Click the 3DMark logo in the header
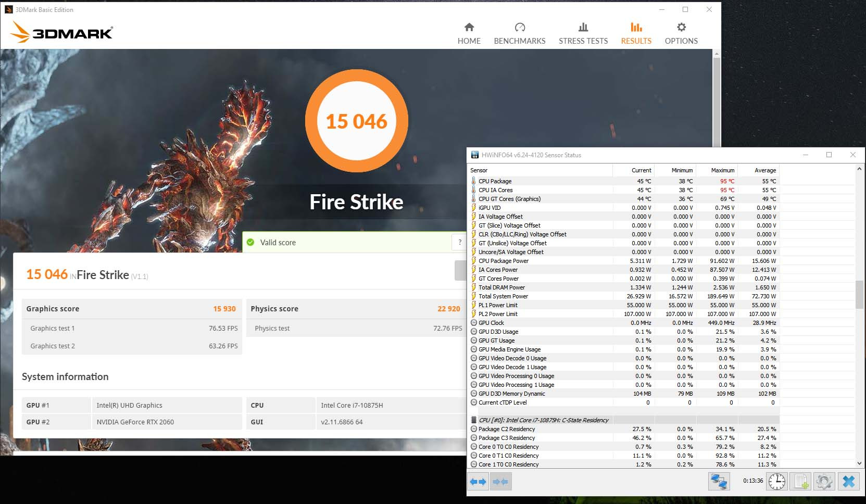The image size is (866, 504). click(x=61, y=32)
